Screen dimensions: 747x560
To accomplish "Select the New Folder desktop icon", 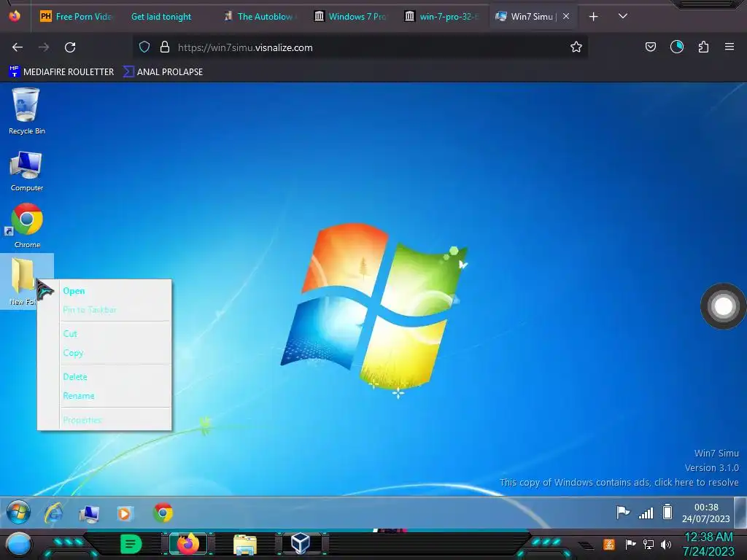I will coord(23,281).
